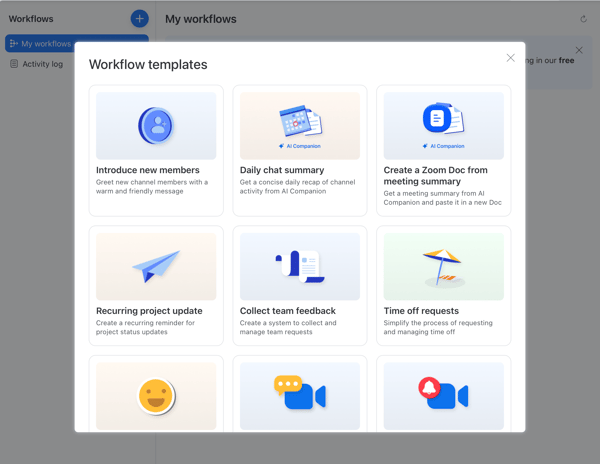The width and height of the screenshot is (600, 464).
Task: Close the Workflow templates dialog
Action: click(x=510, y=58)
